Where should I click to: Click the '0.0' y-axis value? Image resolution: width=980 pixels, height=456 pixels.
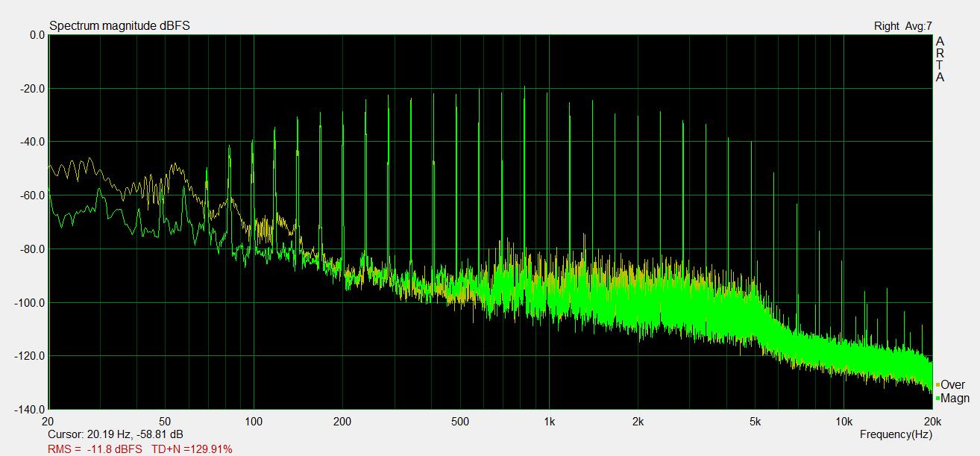coord(37,35)
